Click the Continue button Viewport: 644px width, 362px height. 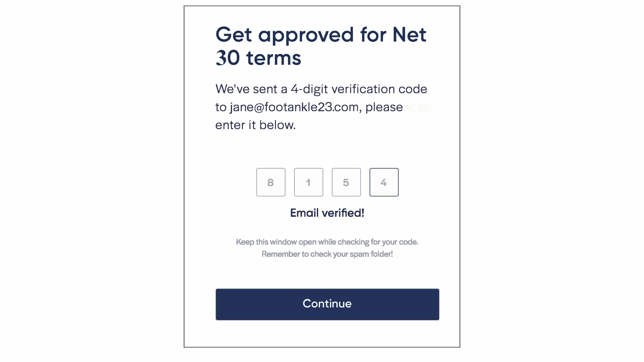(327, 304)
